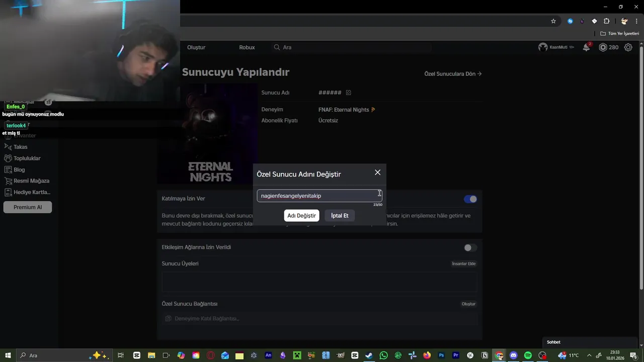
Task: Click the Oluştur link button
Action: pos(468,304)
